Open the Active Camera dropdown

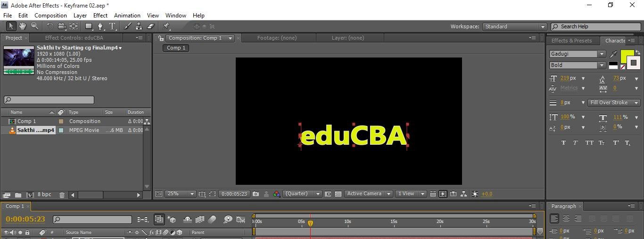click(368, 194)
